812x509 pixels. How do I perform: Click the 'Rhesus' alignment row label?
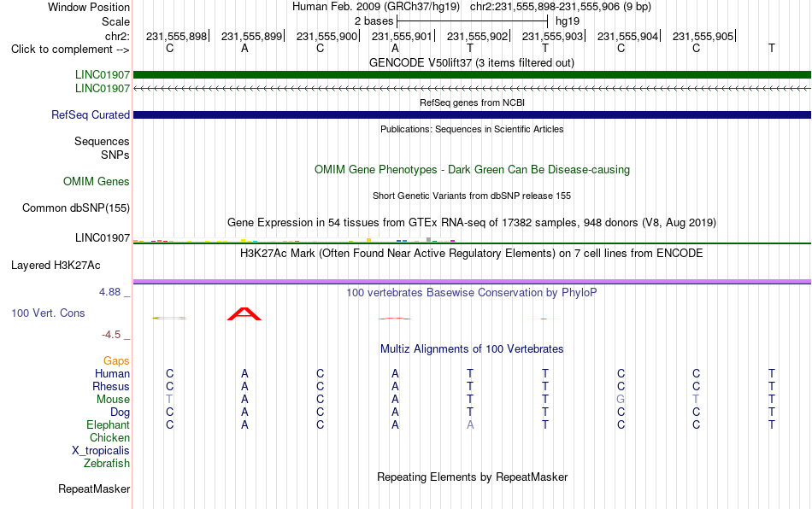[x=111, y=386]
